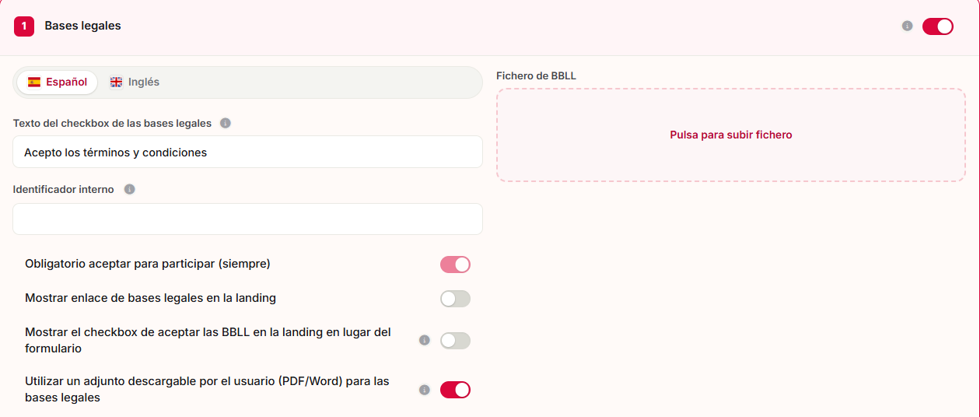Focus the Acepto los términos y condiciones field
The width and height of the screenshot is (980, 417).
click(x=247, y=152)
